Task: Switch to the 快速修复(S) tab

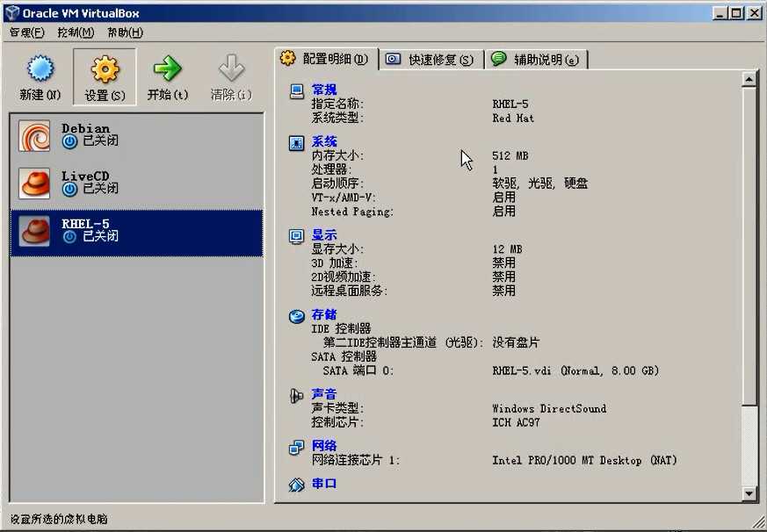Action: click(432, 60)
